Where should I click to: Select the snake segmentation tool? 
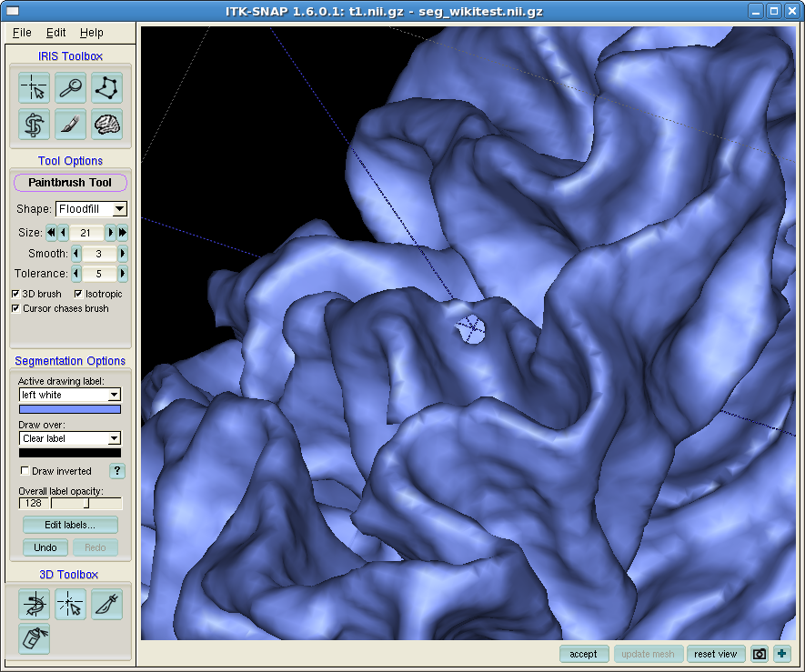pyautogui.click(x=34, y=125)
